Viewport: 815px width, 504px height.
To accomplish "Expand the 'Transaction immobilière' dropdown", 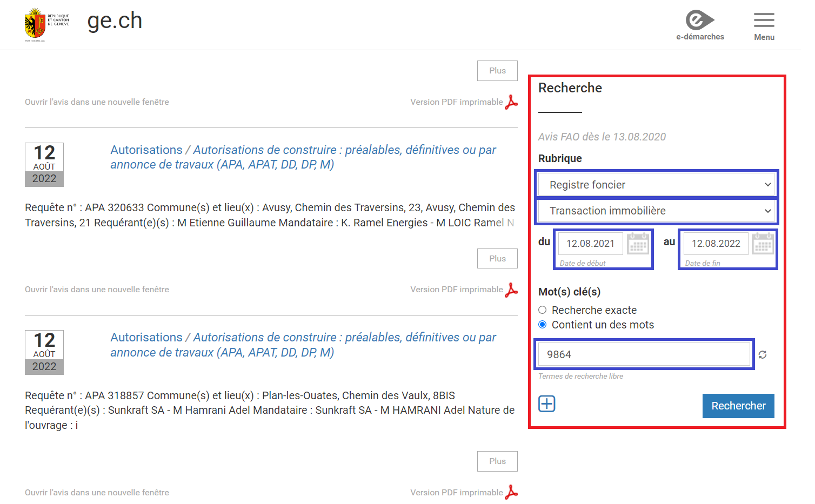I will coord(657,211).
